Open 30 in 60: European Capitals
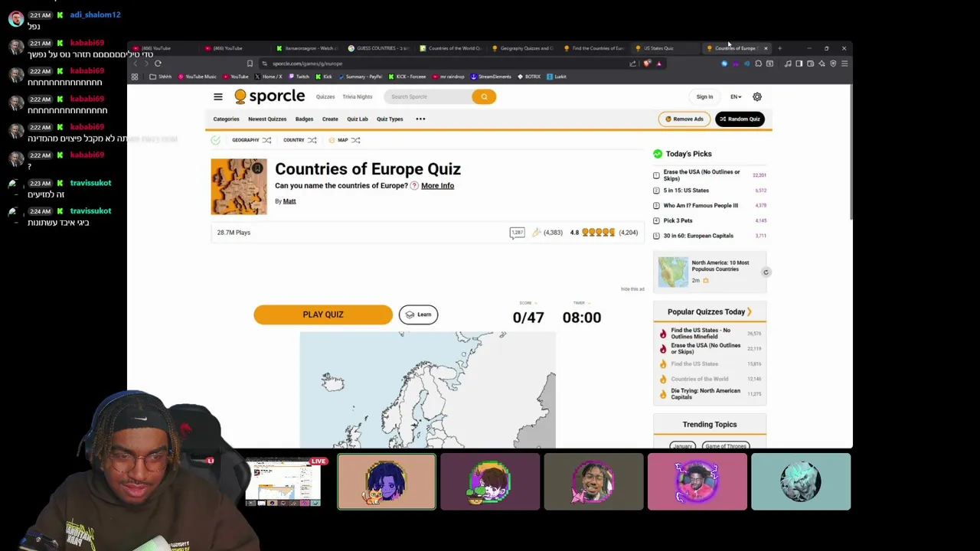This screenshot has height=551, width=980. (698, 236)
